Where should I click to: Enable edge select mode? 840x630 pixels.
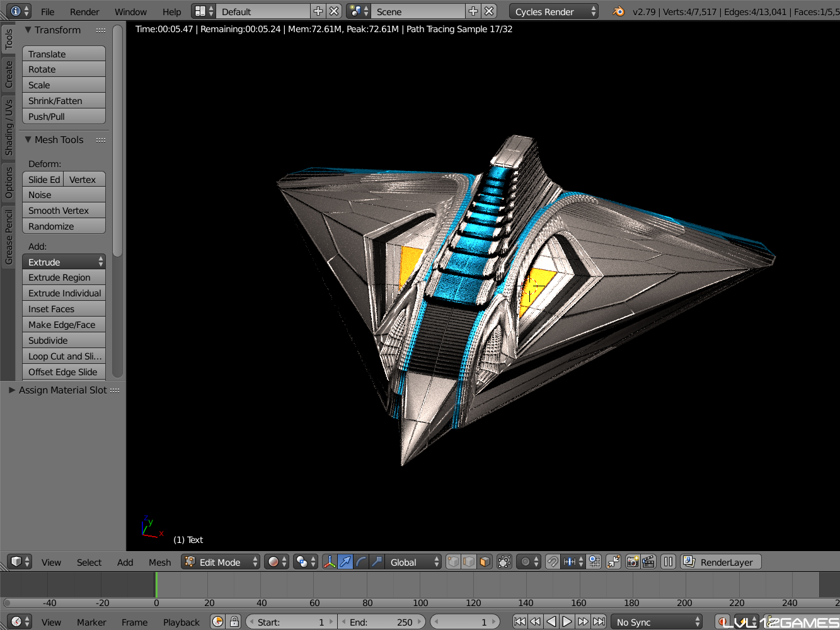point(469,562)
